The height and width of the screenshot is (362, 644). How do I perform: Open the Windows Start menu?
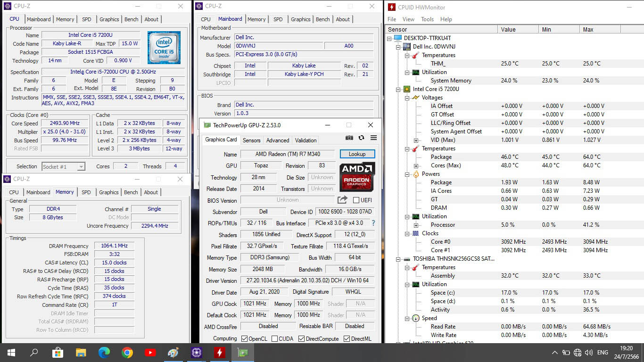tap(11, 352)
